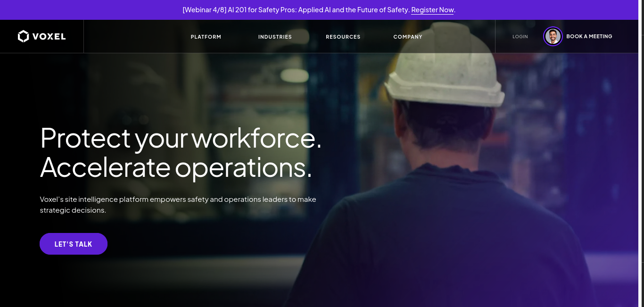Click the headline line "Accelerate operations."
This screenshot has height=307, width=644.
point(176,167)
